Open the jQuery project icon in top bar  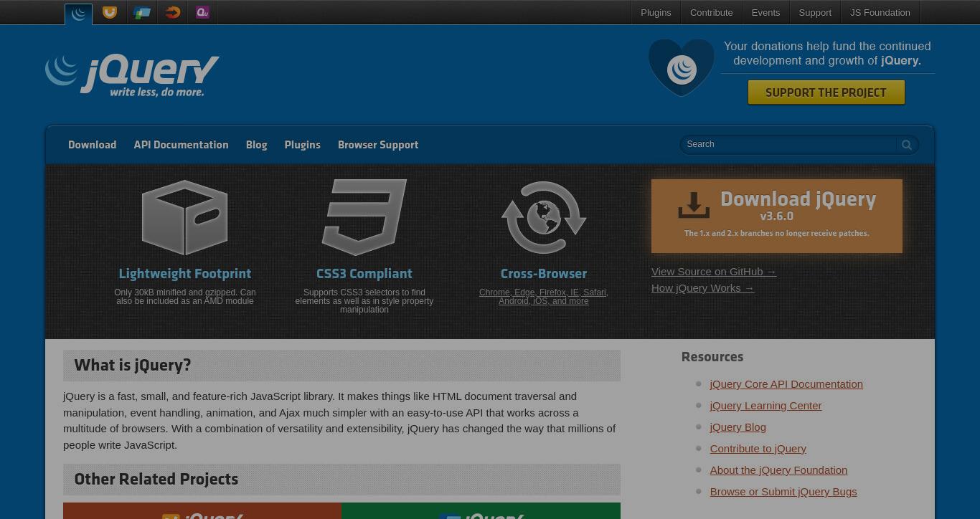point(78,13)
